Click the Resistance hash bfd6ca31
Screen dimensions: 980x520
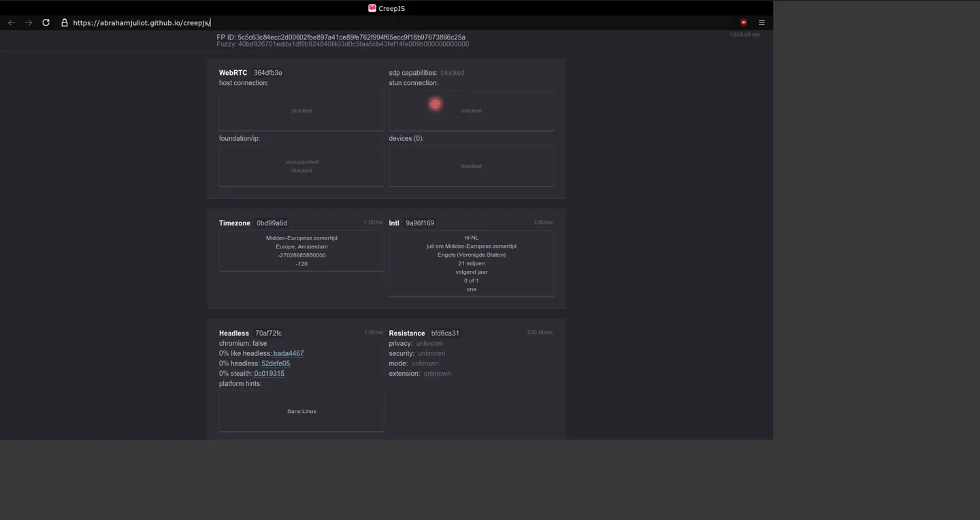(445, 334)
